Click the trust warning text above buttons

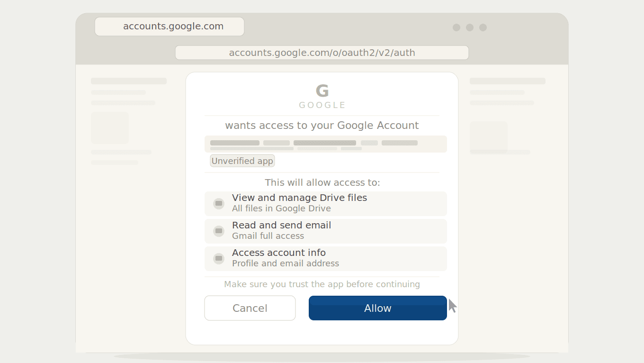(x=322, y=284)
